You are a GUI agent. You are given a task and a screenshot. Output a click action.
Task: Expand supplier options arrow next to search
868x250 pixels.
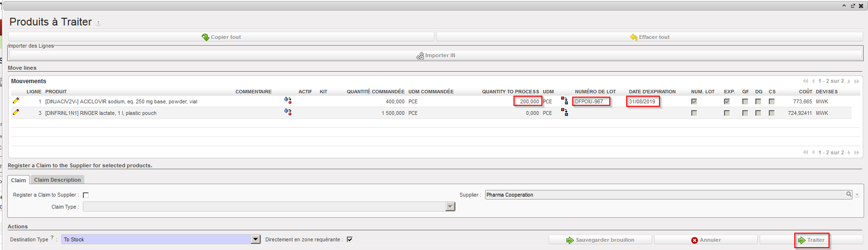tap(857, 195)
